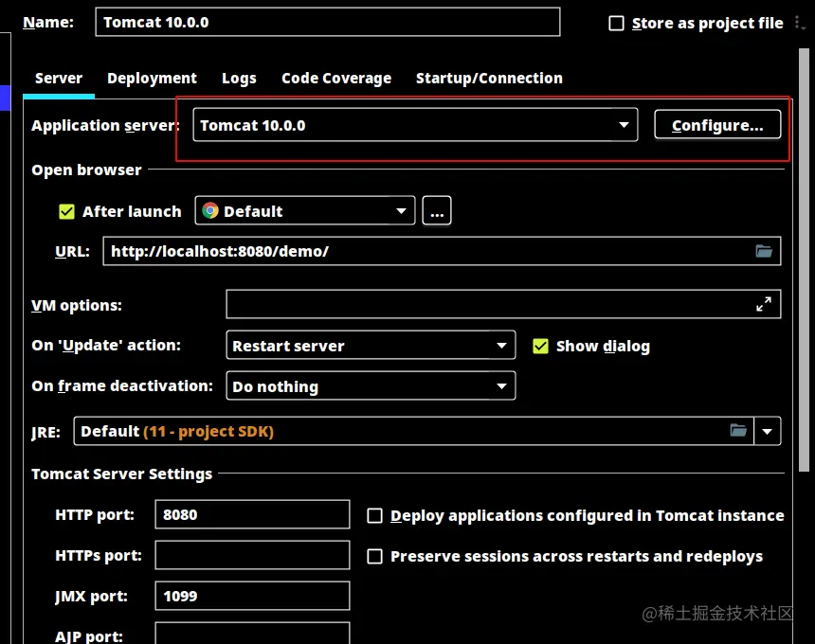Focus the Name field Tomcat 10.0.0

[x=328, y=23]
